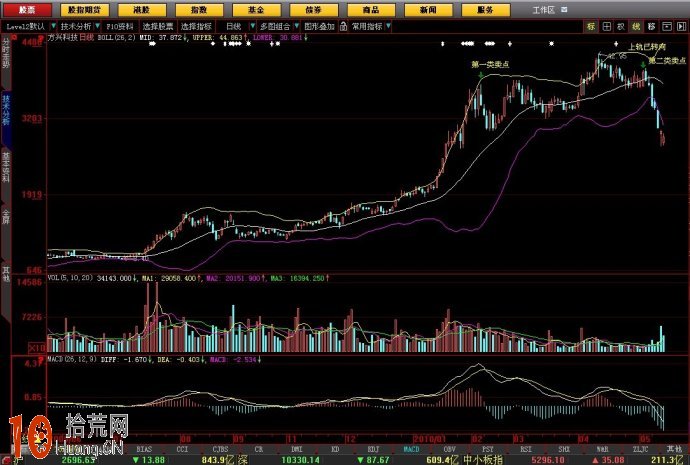This screenshot has width=690, height=465.
Task: Expand the 日线 period dropdown
Action: click(x=252, y=26)
